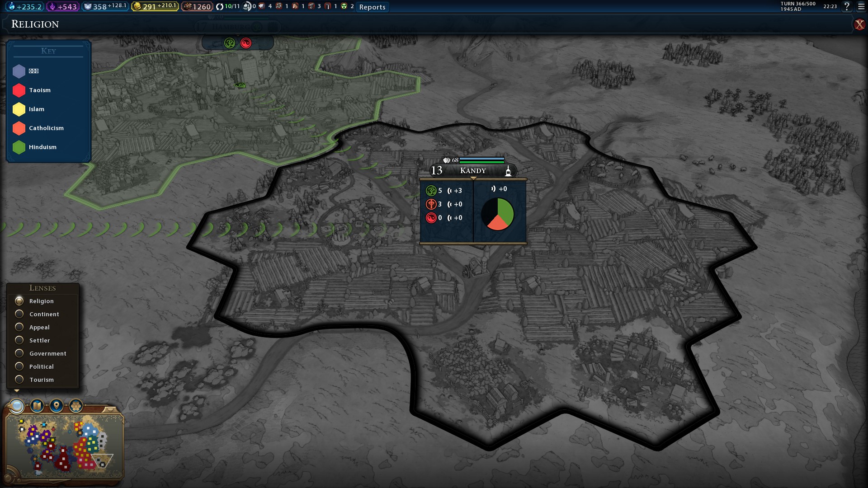Collapse the Lenses list arrow
This screenshot has height=488, width=868.
tap(17, 390)
